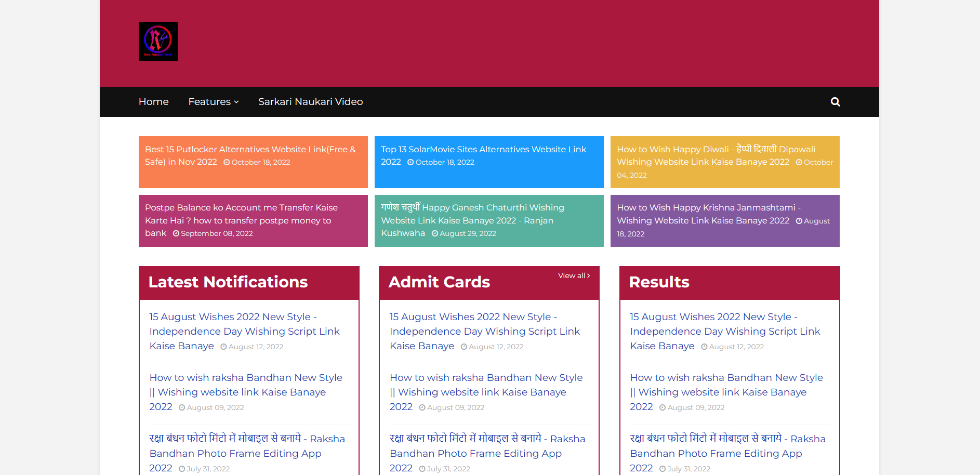Click the Admit Cards section heading
The height and width of the screenshot is (475, 980).
(439, 282)
